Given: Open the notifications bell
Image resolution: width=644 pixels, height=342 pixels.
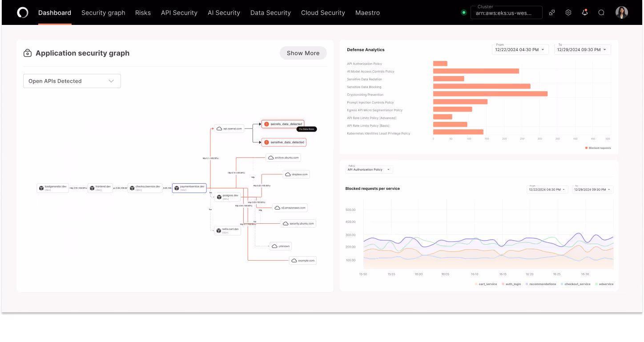Looking at the screenshot, I should [585, 12].
